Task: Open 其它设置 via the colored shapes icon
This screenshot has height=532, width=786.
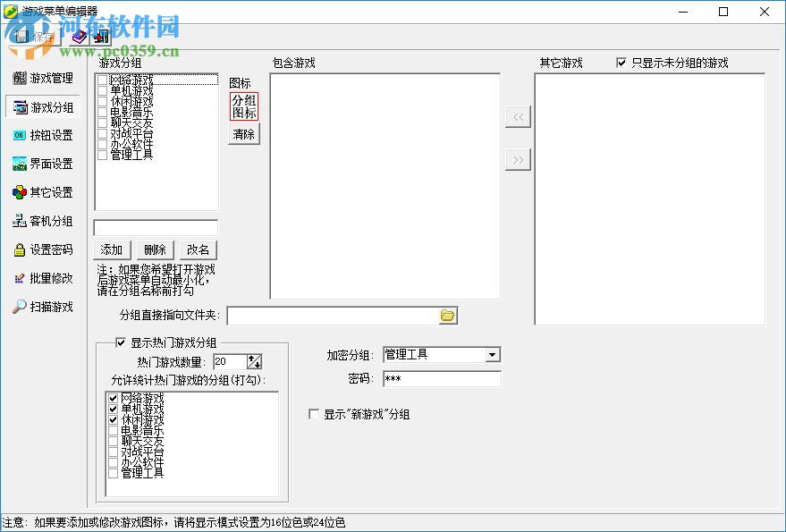Action: point(20,192)
